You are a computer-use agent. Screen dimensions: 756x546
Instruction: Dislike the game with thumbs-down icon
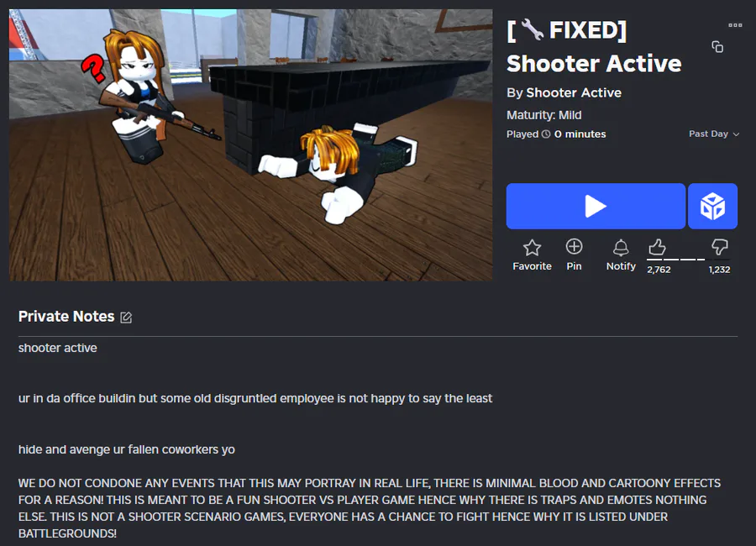coord(719,247)
